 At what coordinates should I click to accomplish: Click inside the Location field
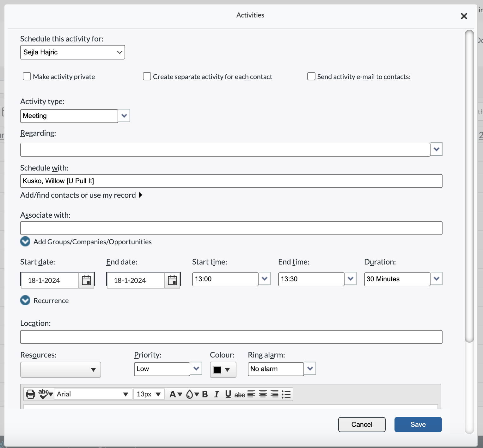tap(231, 337)
